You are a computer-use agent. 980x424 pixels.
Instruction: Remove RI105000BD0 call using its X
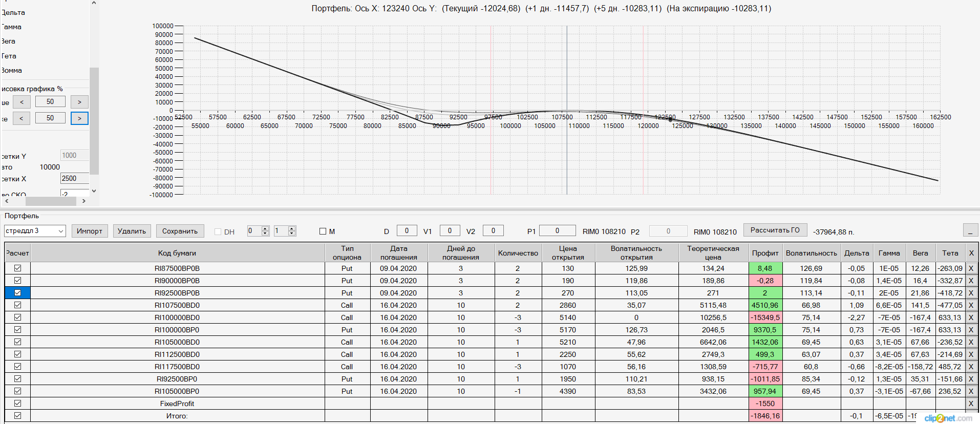(x=971, y=342)
